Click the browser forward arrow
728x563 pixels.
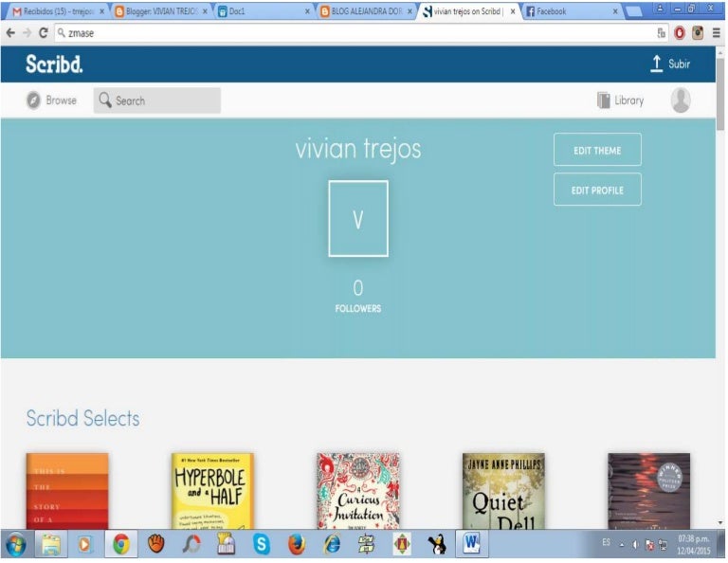(27, 33)
